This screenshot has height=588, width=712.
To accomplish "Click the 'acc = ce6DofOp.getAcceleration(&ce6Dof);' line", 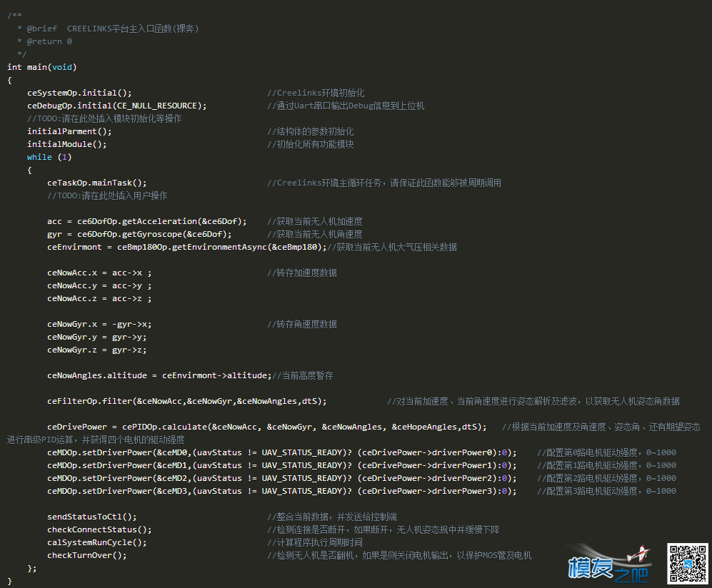I will [x=146, y=221].
